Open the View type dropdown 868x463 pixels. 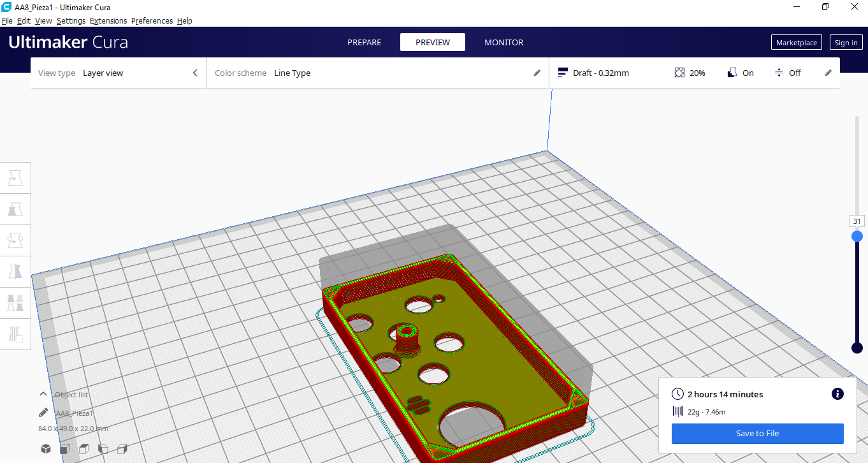point(119,73)
